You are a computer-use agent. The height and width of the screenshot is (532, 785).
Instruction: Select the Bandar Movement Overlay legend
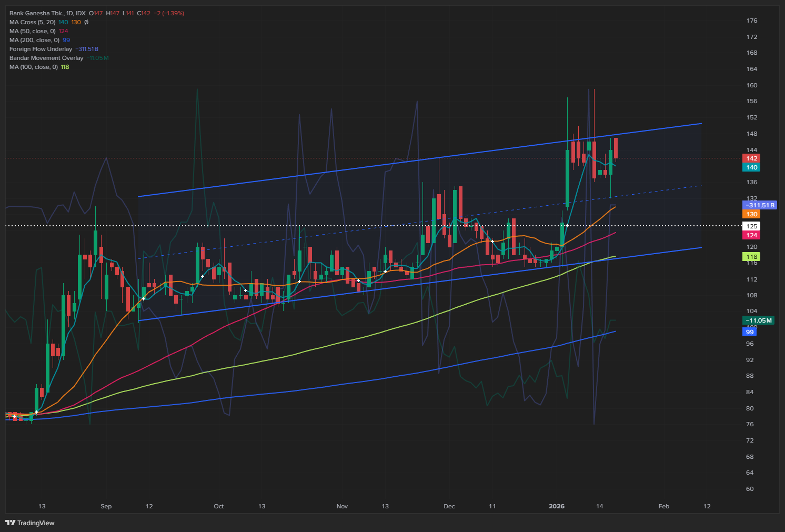[x=46, y=58]
